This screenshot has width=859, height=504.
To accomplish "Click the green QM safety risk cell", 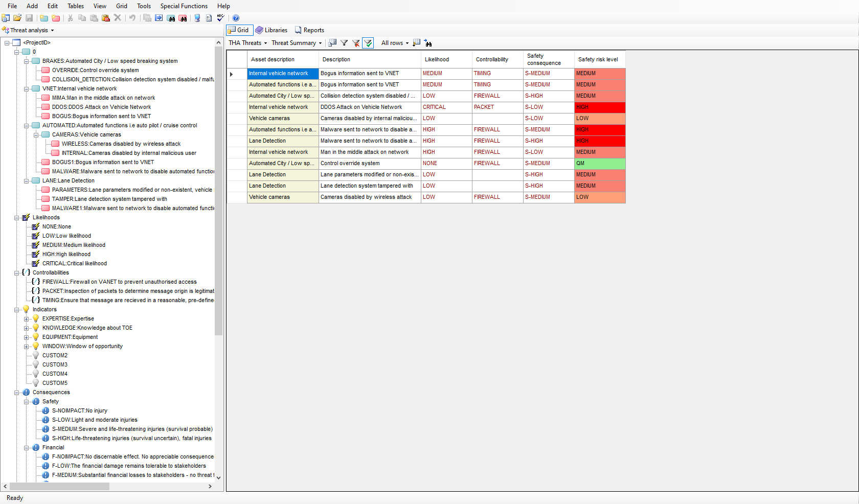I will (599, 164).
